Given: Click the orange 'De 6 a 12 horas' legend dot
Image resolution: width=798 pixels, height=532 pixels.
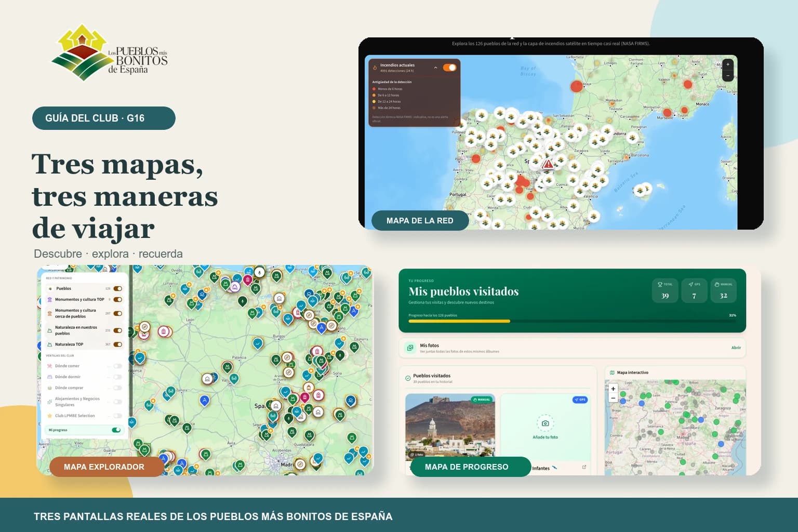Looking at the screenshot, I should (x=374, y=95).
